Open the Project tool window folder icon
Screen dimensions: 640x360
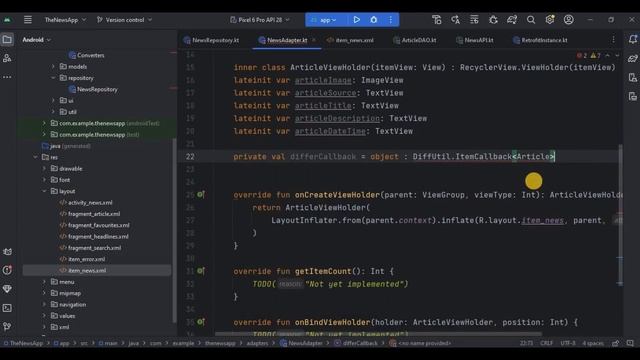pos(7,40)
